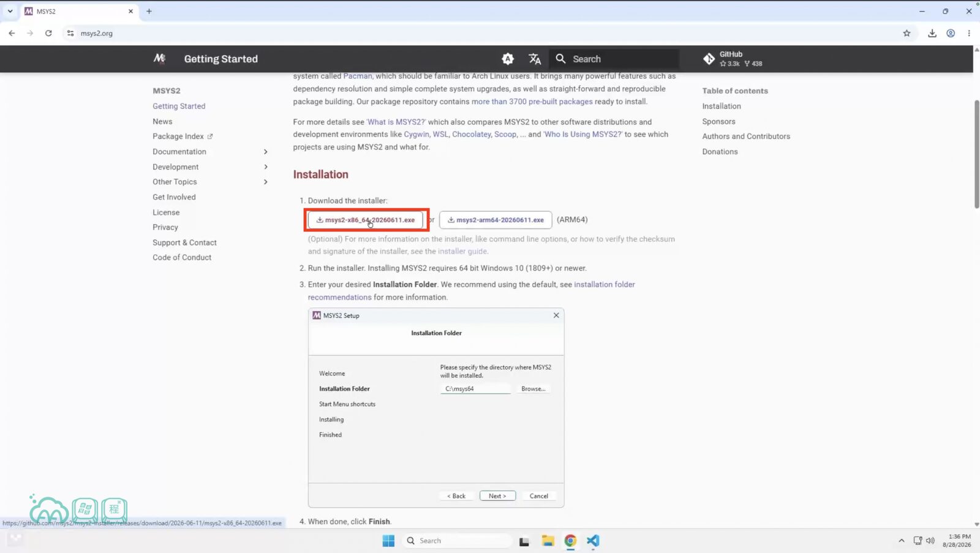Click the search magnifier icon in header
The height and width of the screenshot is (553, 980).
(560, 59)
